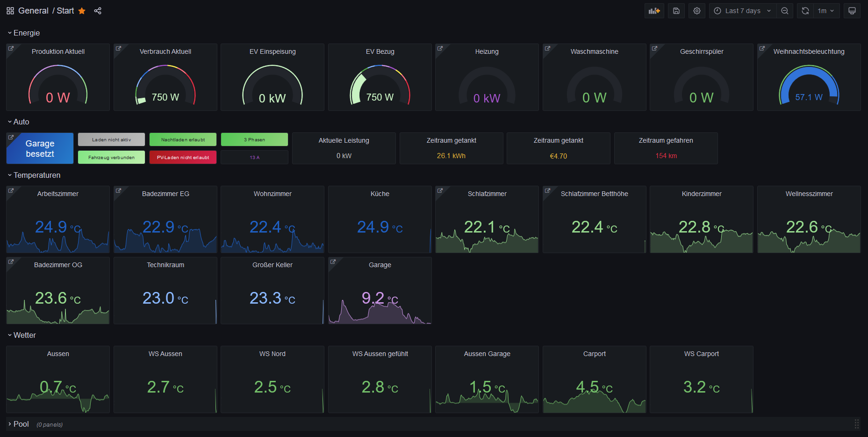Click the 154 km Zeitraum gefahren value
The width and height of the screenshot is (868, 437).
(x=666, y=156)
